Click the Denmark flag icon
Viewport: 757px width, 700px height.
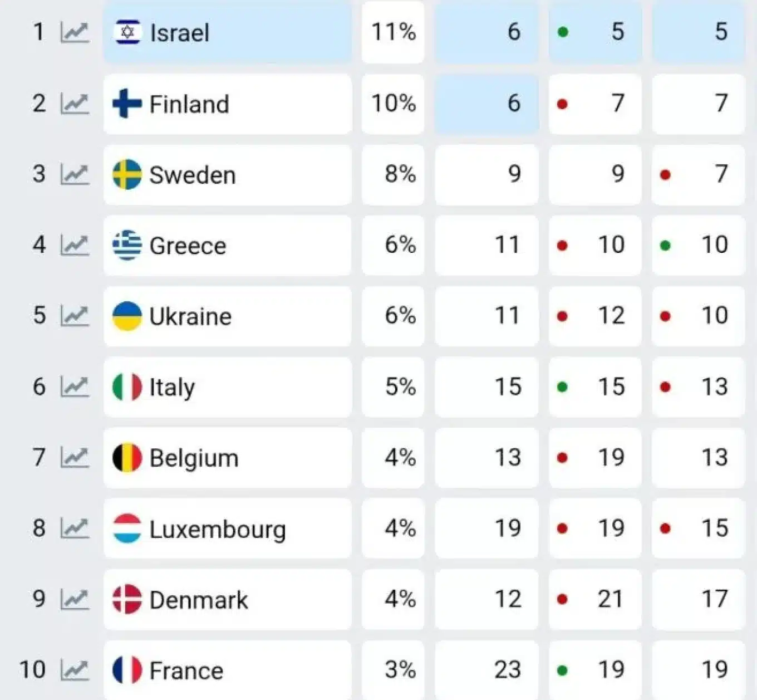127,599
